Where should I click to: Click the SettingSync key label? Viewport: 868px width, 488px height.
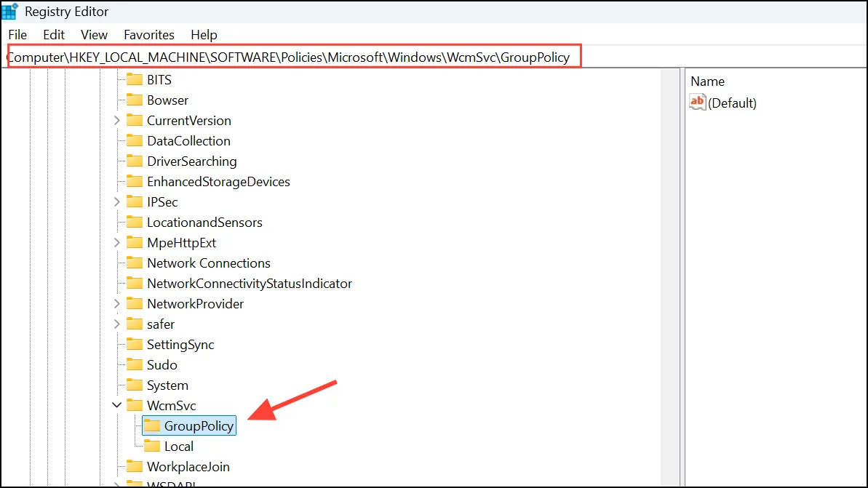180,345
